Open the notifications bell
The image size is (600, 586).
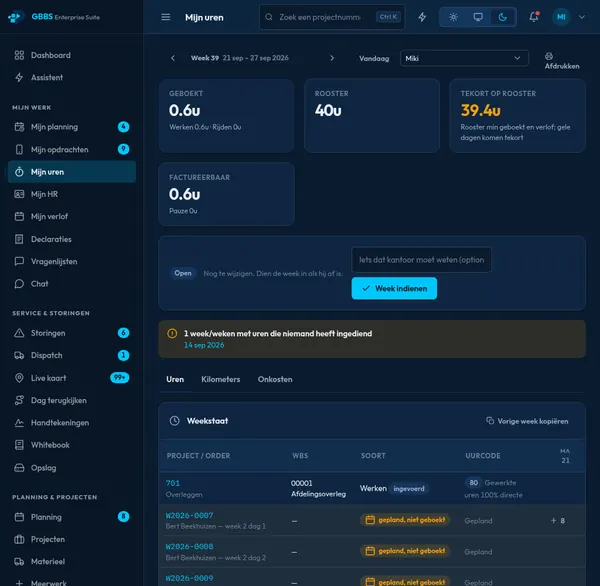click(x=534, y=17)
